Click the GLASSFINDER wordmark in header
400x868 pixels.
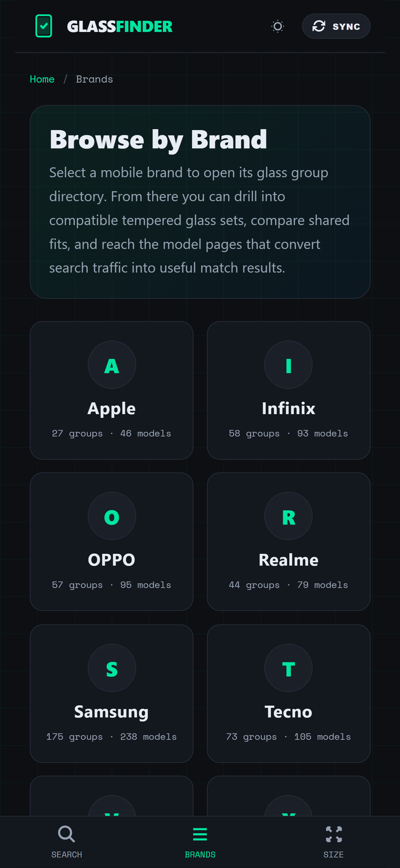119,27
